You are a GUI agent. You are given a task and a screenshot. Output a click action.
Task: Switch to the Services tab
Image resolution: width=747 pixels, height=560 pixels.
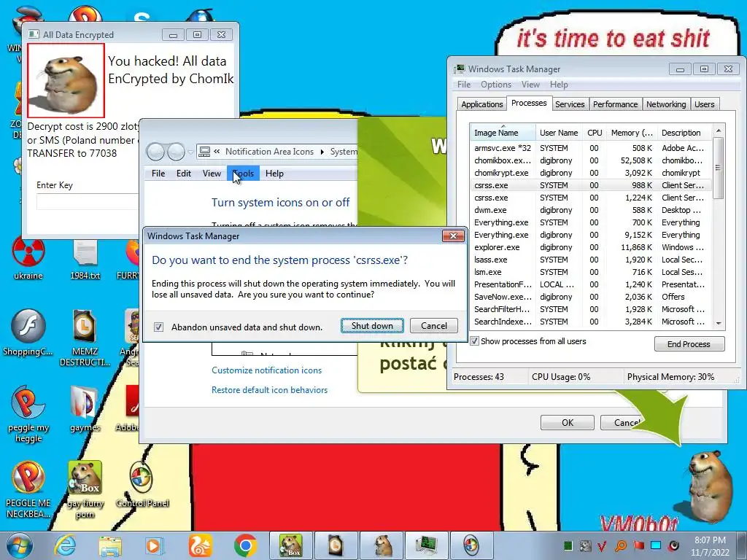coord(570,104)
